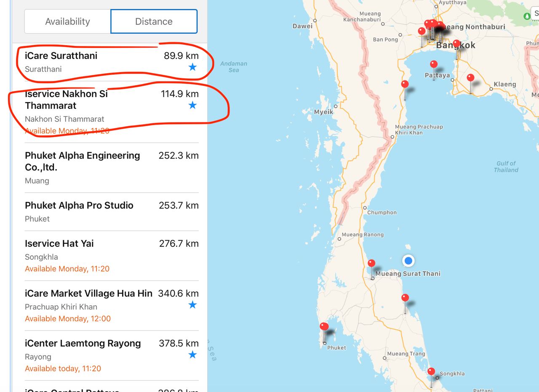The width and height of the screenshot is (539, 392).
Task: Select the red pin southeast of Bangkok label
Action: [456, 45]
